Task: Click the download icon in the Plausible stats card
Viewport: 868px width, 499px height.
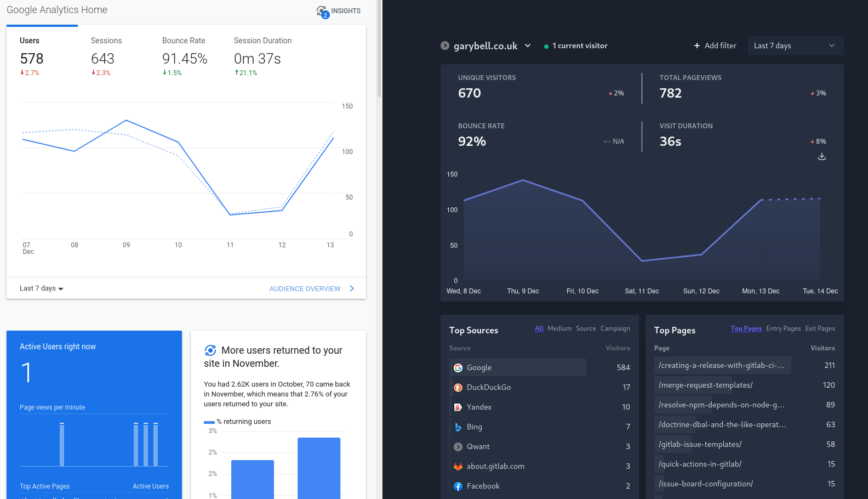Action: [822, 157]
